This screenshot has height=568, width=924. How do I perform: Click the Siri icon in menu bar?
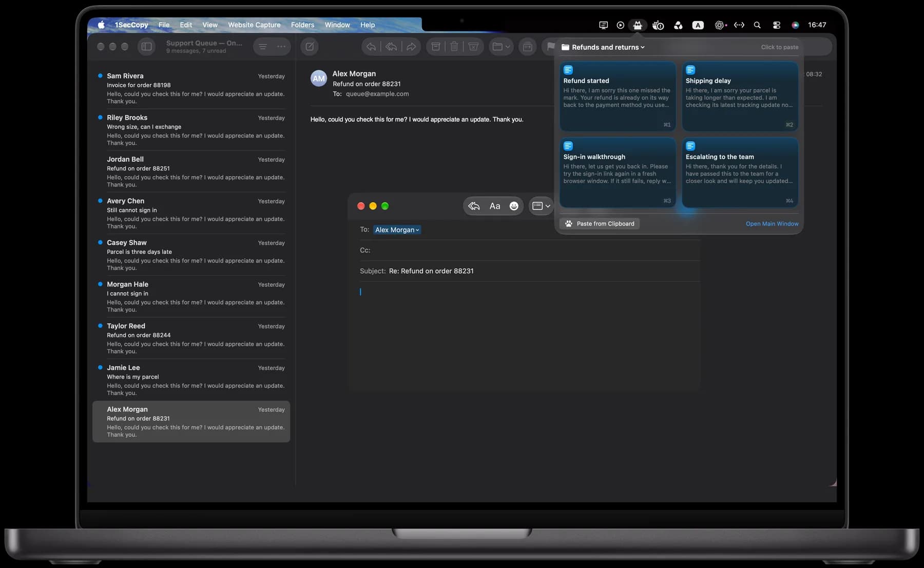pyautogui.click(x=795, y=25)
